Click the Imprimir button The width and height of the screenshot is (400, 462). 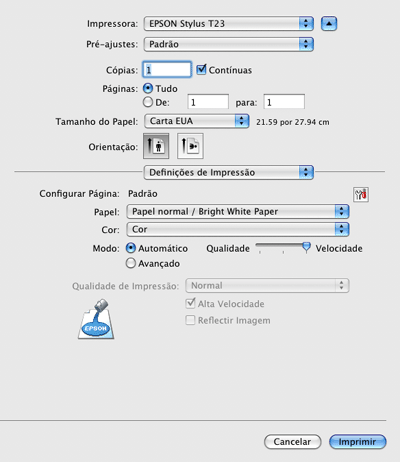358,442
